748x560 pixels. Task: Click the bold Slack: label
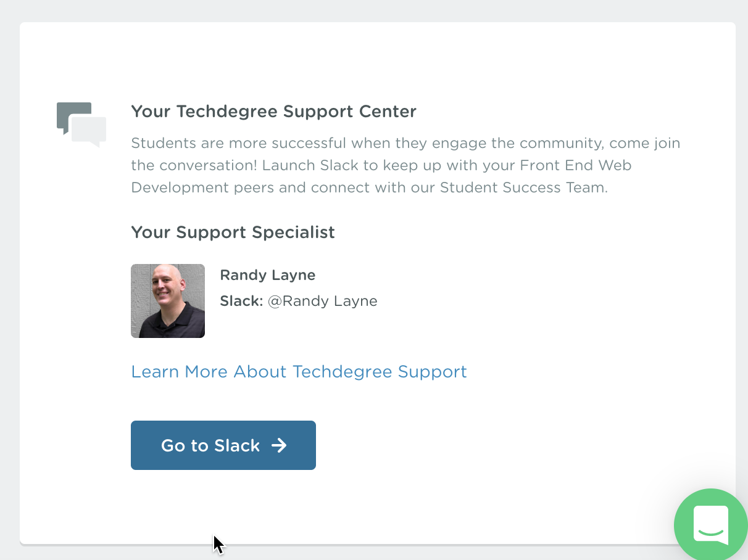click(x=241, y=301)
